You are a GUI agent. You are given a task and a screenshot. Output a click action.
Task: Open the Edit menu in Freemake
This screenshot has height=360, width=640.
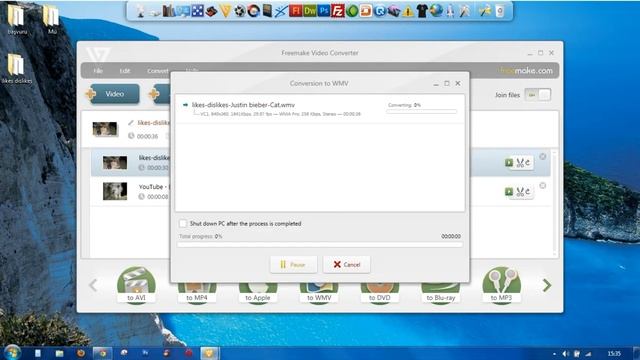coord(125,71)
